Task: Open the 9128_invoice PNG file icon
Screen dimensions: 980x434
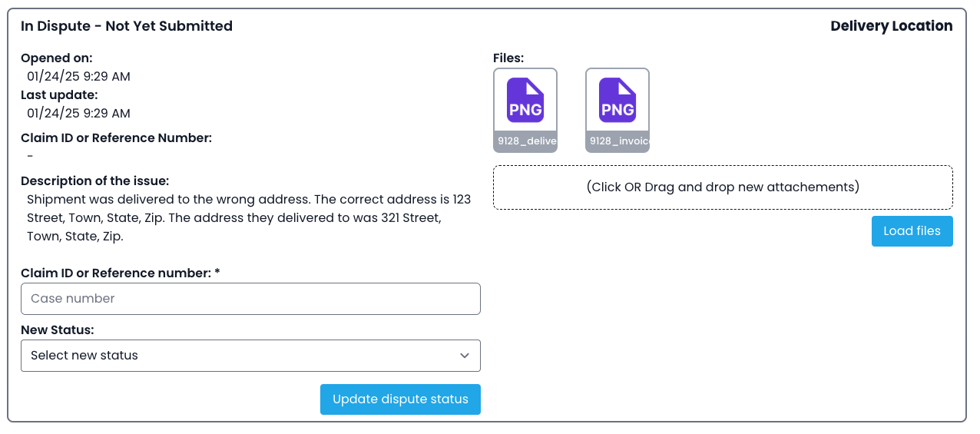Action: pyautogui.click(x=617, y=100)
